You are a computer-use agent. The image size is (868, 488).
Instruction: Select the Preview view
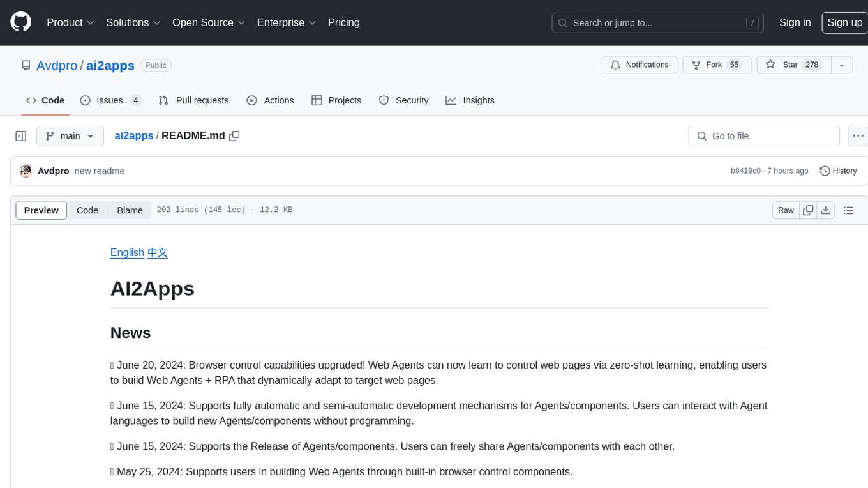click(41, 210)
